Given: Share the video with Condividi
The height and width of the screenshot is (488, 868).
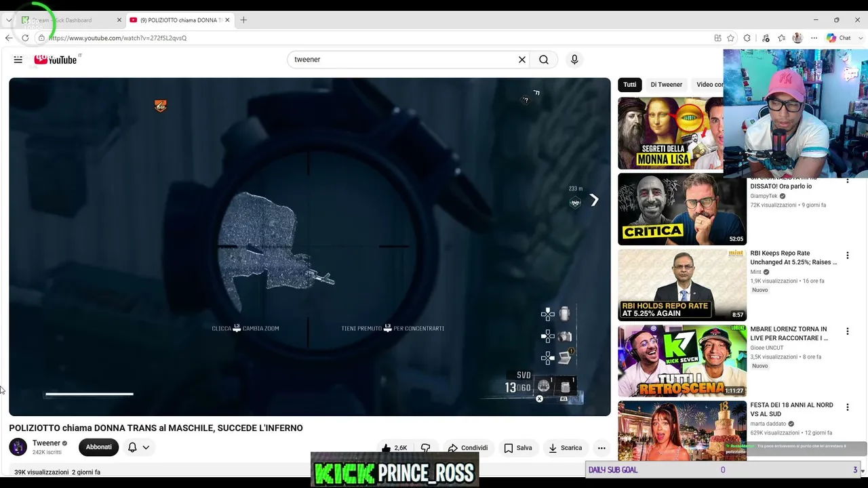Looking at the screenshot, I should 467,448.
